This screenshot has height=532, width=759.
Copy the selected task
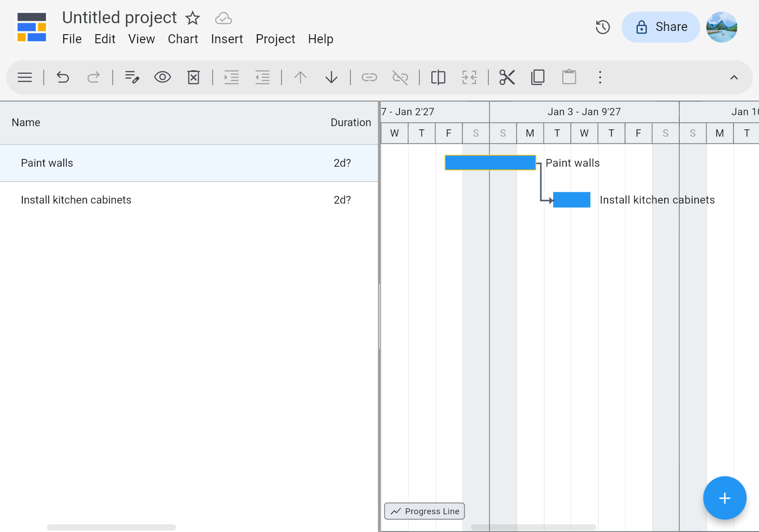(x=538, y=77)
